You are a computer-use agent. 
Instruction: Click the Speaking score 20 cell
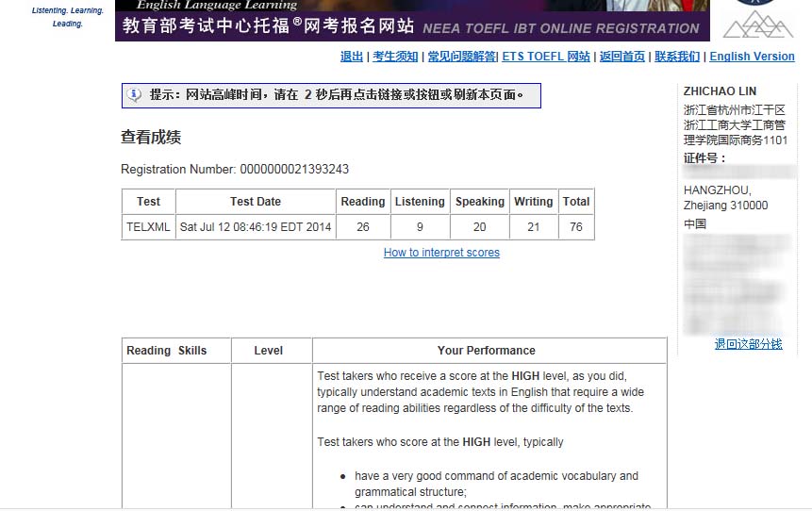tap(479, 227)
